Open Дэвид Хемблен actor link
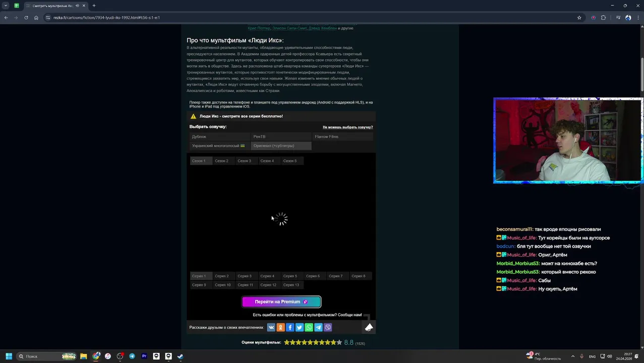 [323, 28]
